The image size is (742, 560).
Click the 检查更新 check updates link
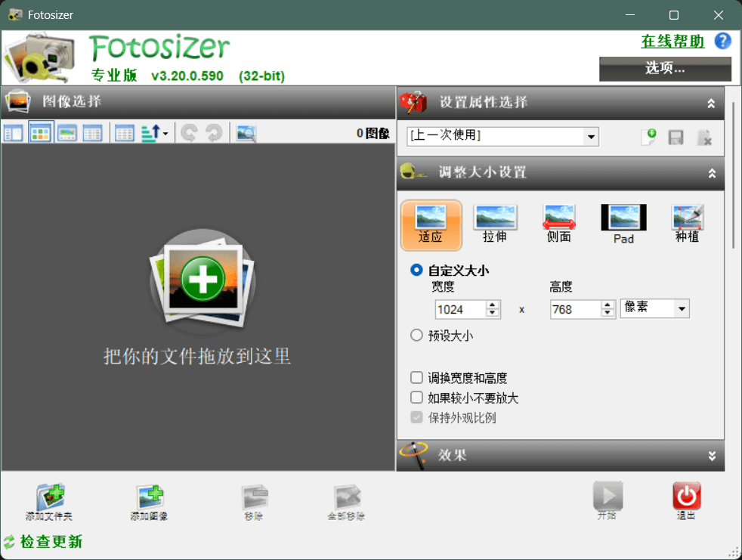[51, 542]
